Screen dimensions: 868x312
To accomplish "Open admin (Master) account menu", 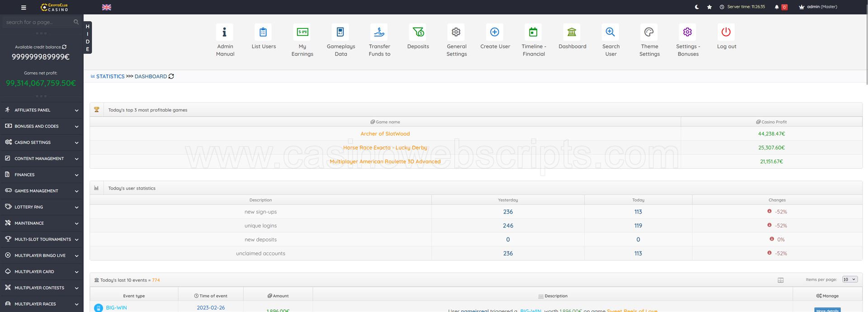I will (818, 7).
